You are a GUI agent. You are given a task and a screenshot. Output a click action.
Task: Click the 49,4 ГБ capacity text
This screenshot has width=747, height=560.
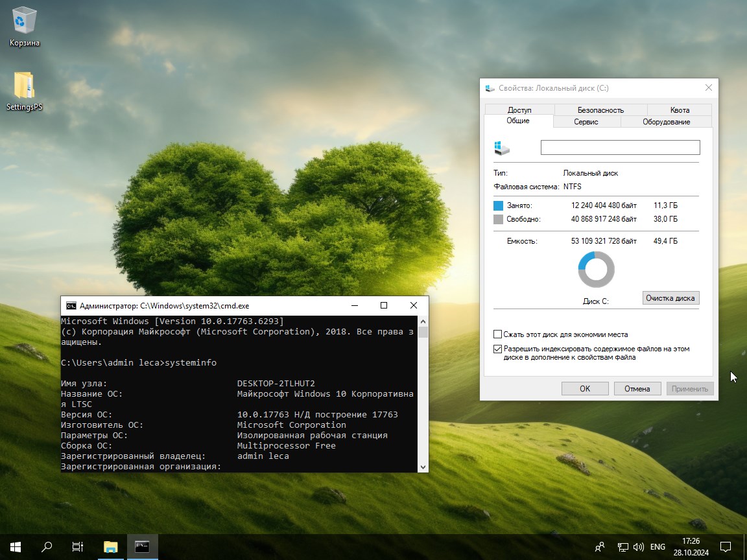pyautogui.click(x=665, y=241)
